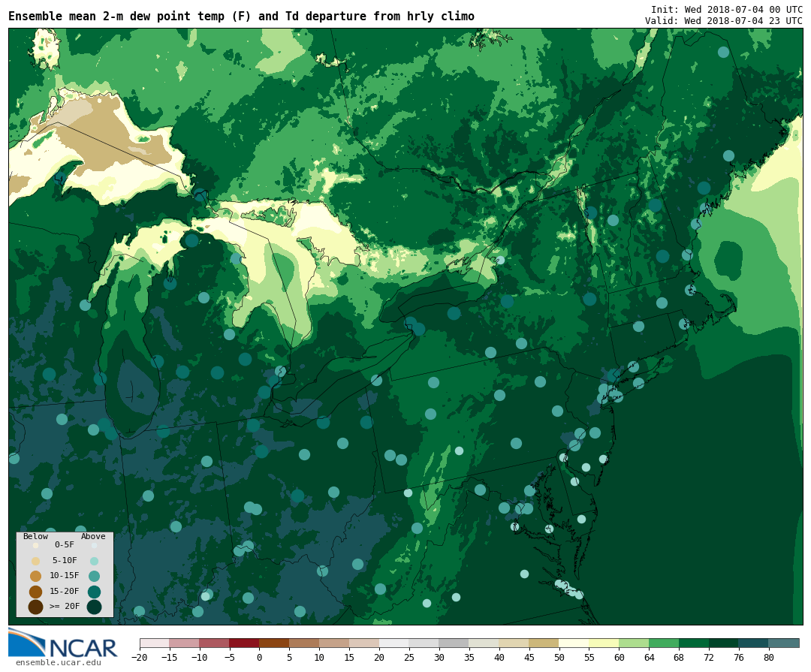Click the '0' colorbar tick label
This screenshot has height=672, width=811.
pyautogui.click(x=259, y=658)
